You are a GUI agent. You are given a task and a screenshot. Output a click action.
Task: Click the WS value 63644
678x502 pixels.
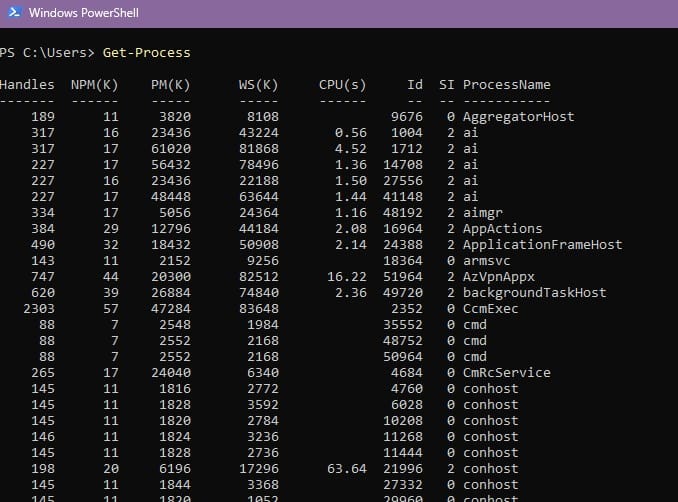pos(259,197)
